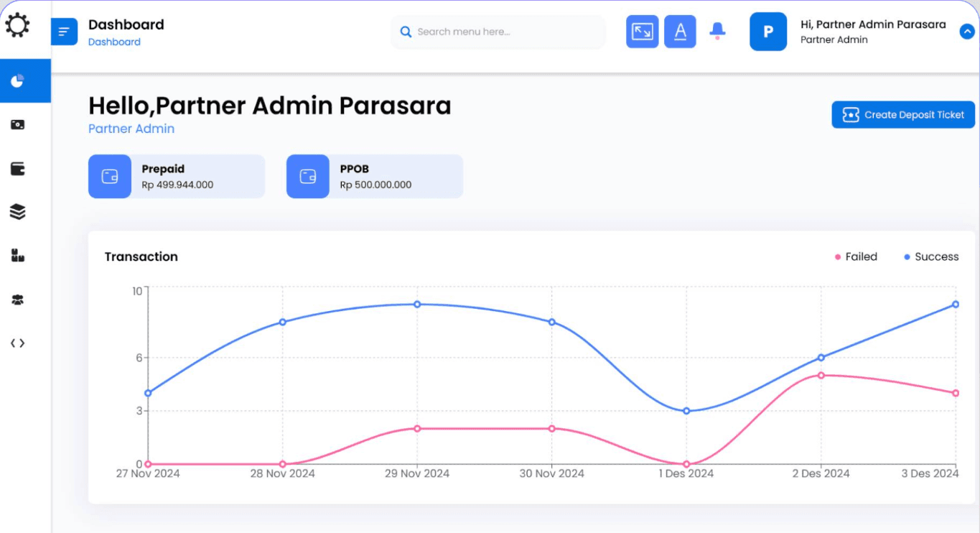Toggle the sidebar hamburger menu button
Screen dimensions: 980x533
(64, 32)
